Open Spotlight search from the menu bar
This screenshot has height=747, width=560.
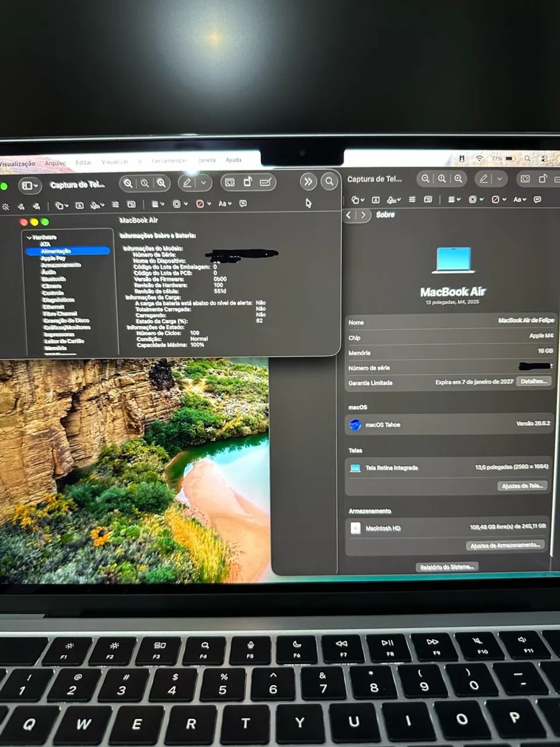[x=527, y=159]
